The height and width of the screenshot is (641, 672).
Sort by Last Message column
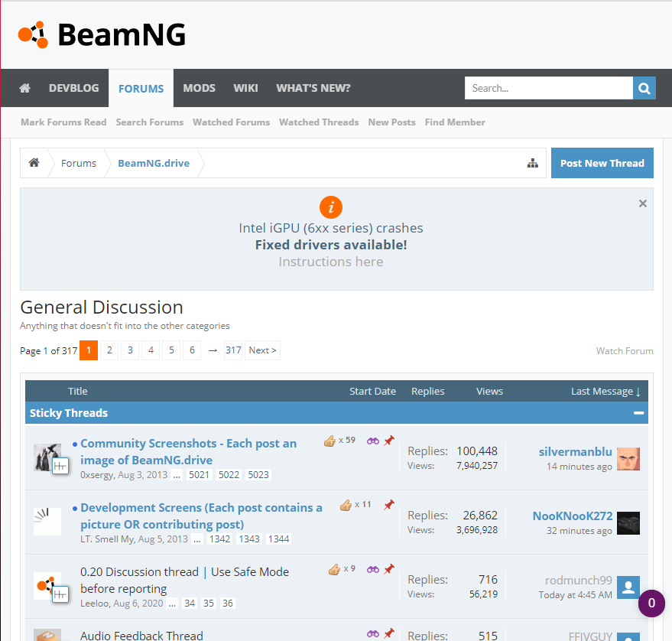pyautogui.click(x=605, y=392)
